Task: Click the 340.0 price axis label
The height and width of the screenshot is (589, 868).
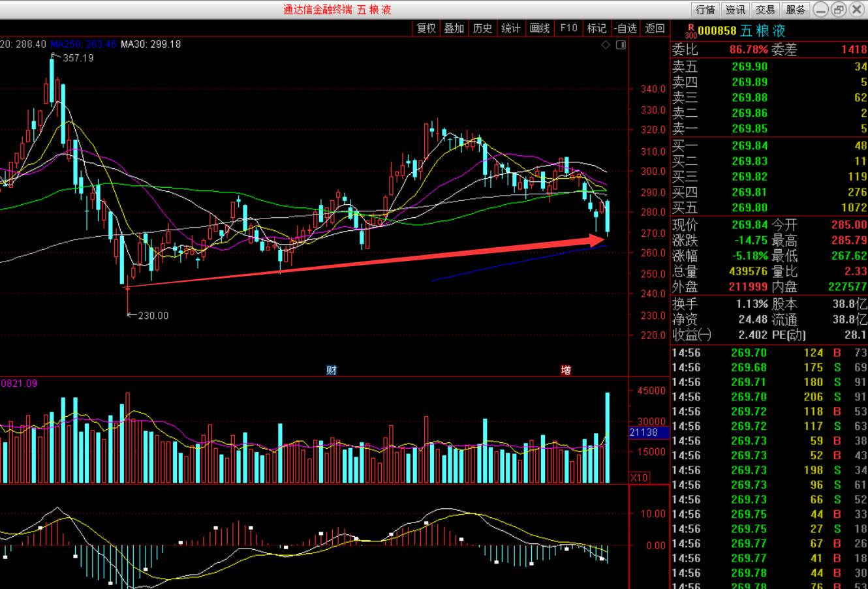Action: tap(653, 89)
